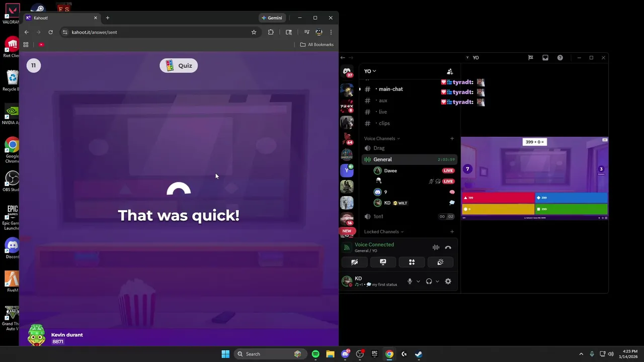
Task: Create a new voice channel plus icon
Action: point(452,138)
